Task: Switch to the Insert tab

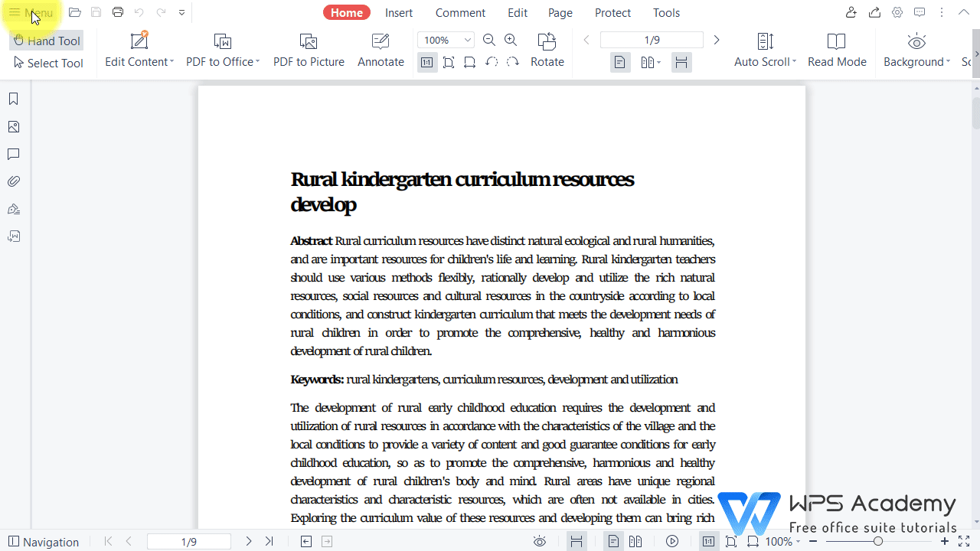Action: tap(399, 12)
